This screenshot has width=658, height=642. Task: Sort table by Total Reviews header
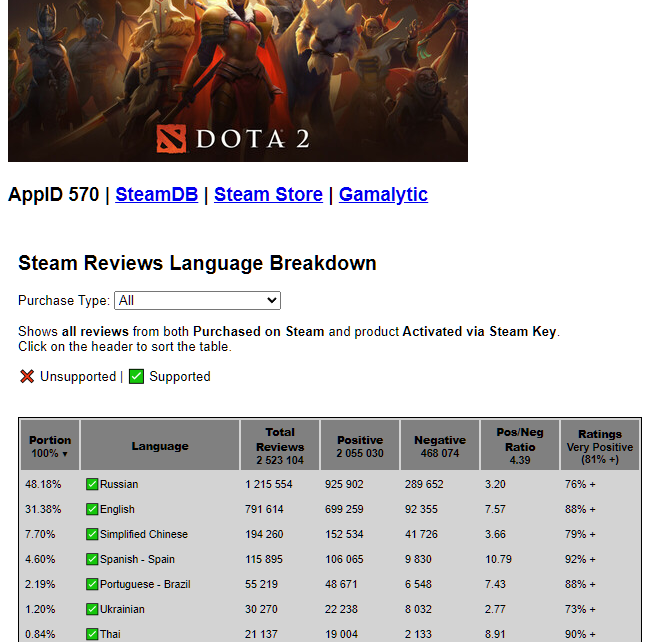[x=280, y=445]
